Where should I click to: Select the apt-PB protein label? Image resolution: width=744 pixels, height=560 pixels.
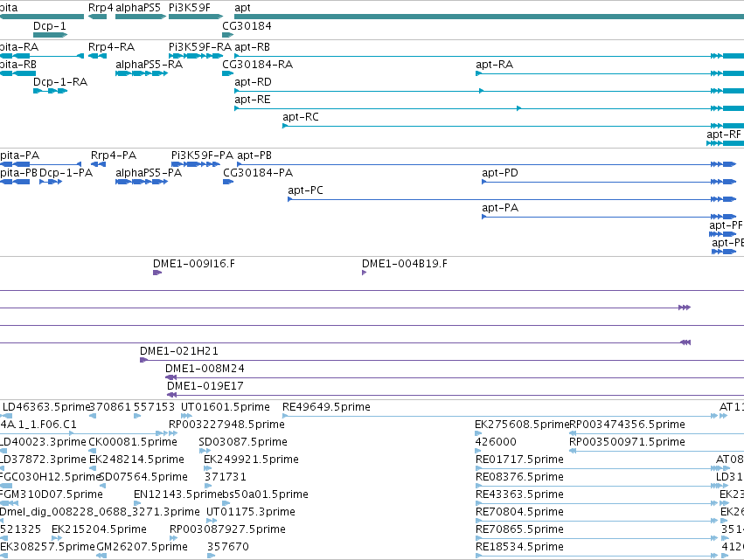254,156
